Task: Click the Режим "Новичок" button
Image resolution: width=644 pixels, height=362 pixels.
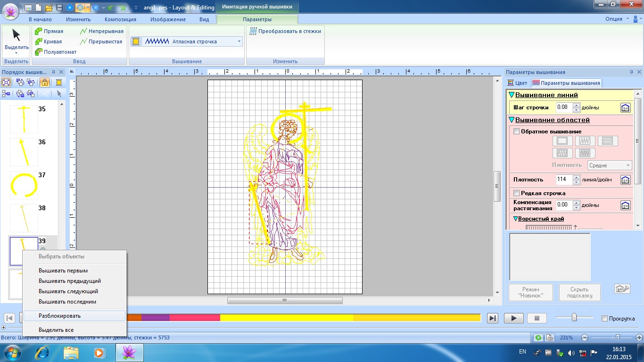Action: [x=531, y=293]
